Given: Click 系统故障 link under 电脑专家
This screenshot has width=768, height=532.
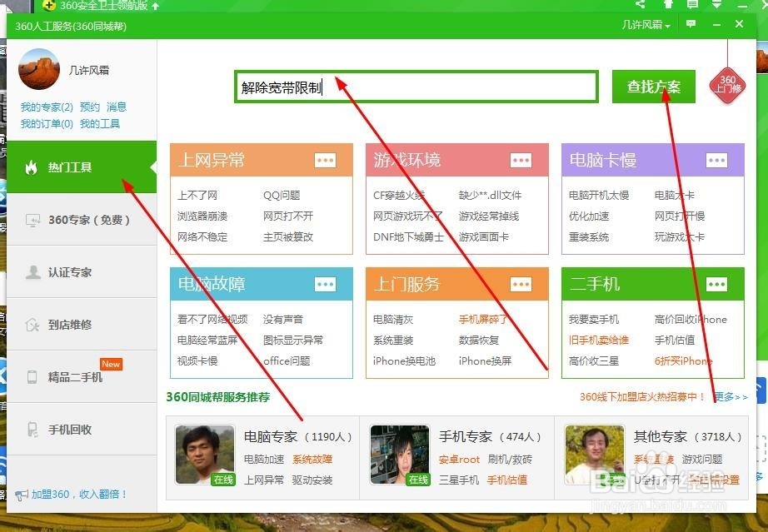Looking at the screenshot, I should 312,459.
